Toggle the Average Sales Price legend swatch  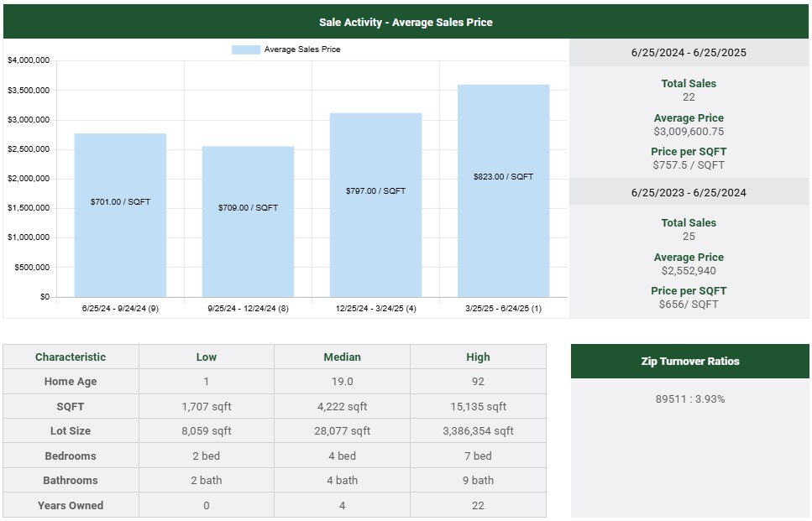tap(245, 49)
